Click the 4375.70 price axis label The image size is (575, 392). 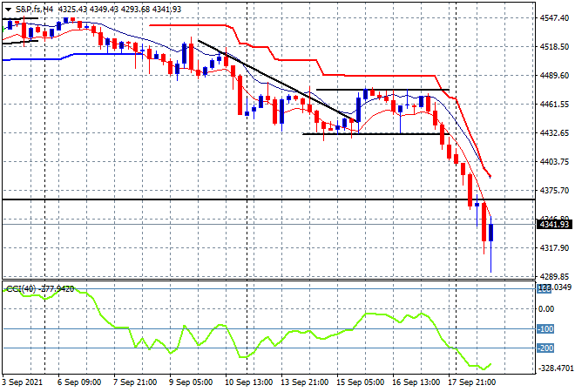point(554,190)
